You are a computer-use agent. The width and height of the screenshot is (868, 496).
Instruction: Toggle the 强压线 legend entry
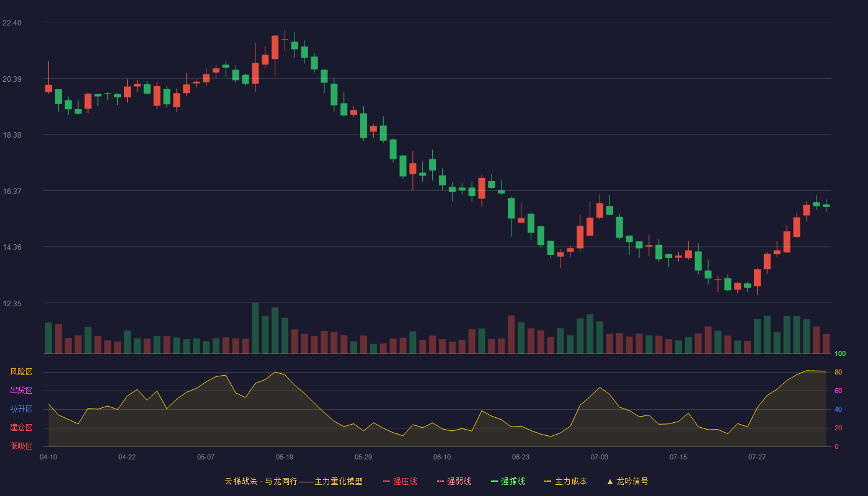(400, 481)
